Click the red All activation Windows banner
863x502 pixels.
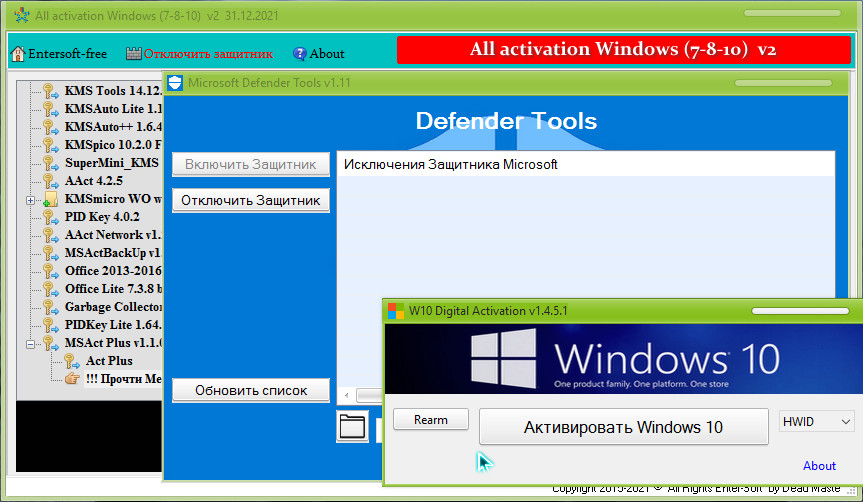click(624, 50)
